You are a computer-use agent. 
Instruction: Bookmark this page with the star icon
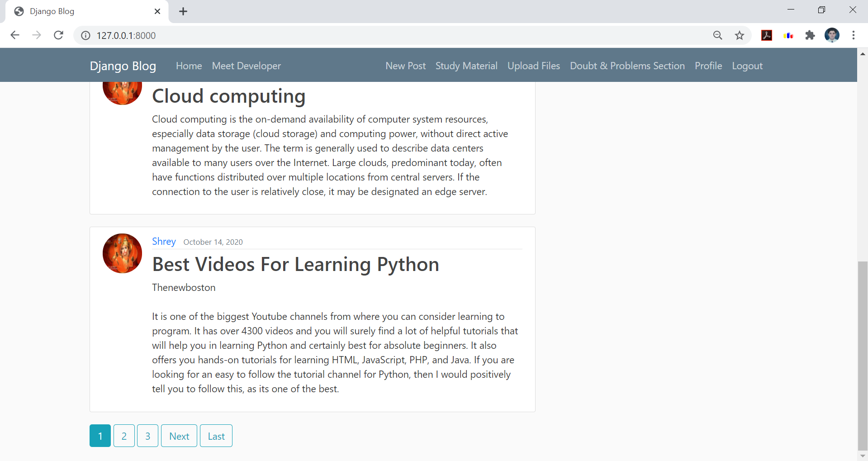(739, 35)
